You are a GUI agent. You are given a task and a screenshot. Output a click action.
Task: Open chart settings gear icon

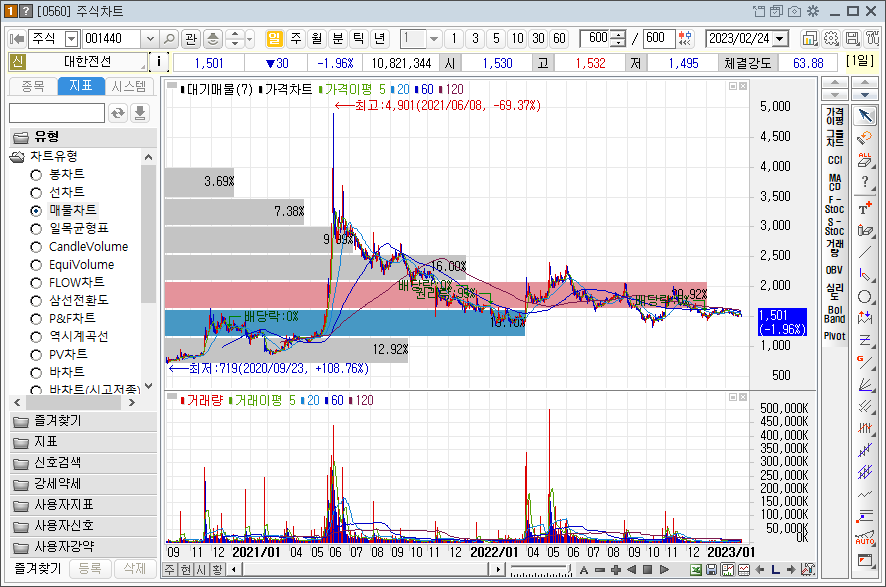(831, 38)
